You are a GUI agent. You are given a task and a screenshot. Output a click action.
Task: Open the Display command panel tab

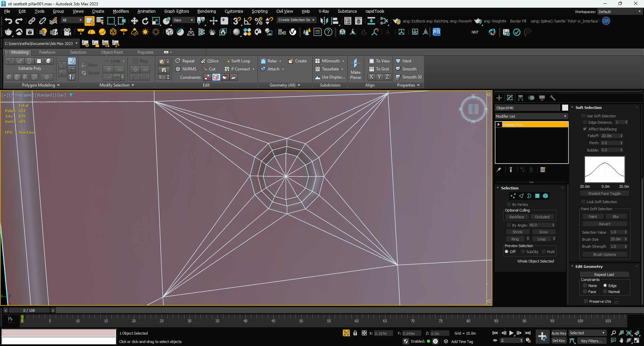coord(542,98)
